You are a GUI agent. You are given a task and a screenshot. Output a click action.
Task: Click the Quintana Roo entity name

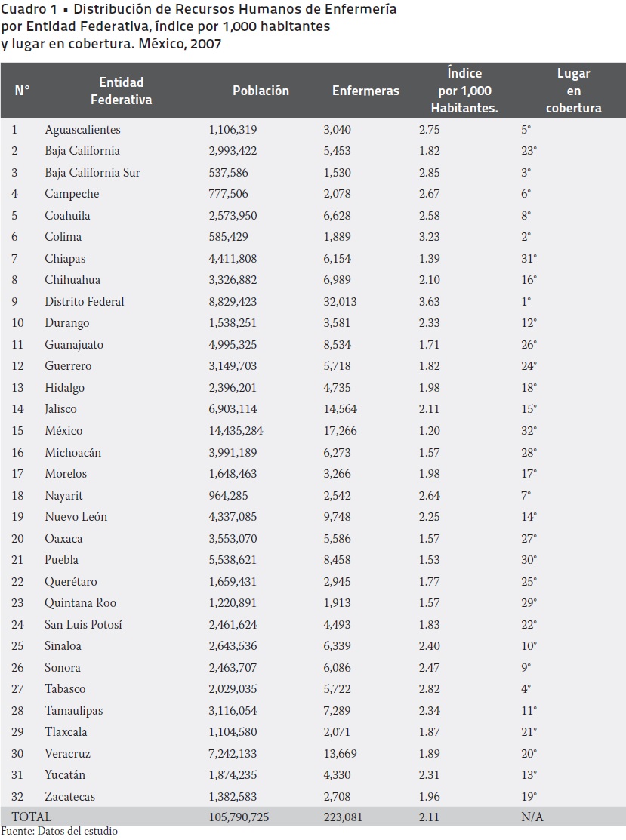79,603
